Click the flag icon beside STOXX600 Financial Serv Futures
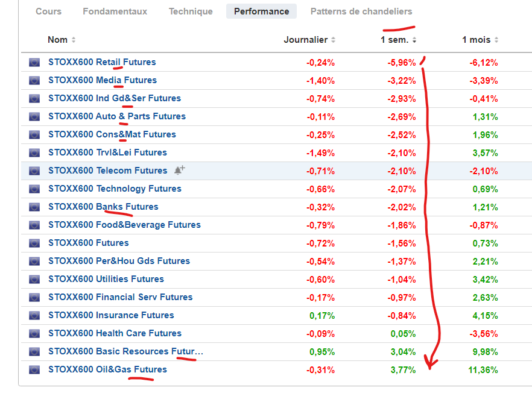Screen dimensions: 532x405 tap(34, 297)
